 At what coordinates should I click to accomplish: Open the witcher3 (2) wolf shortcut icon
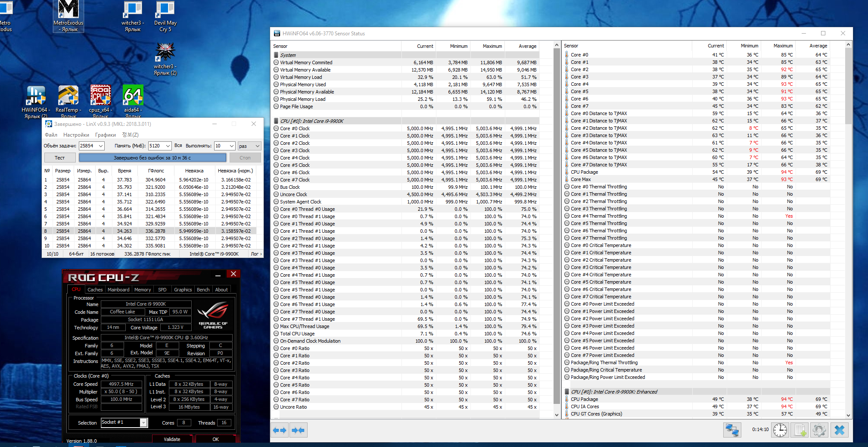165,59
